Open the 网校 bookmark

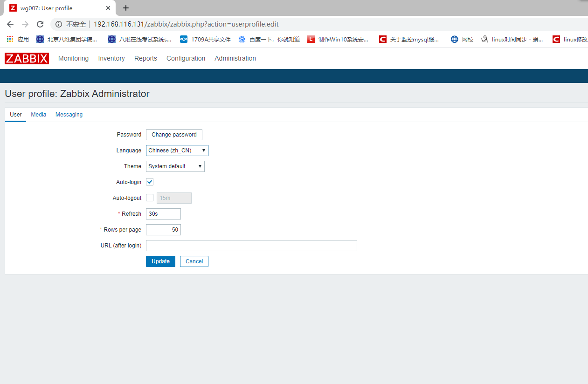(462, 40)
